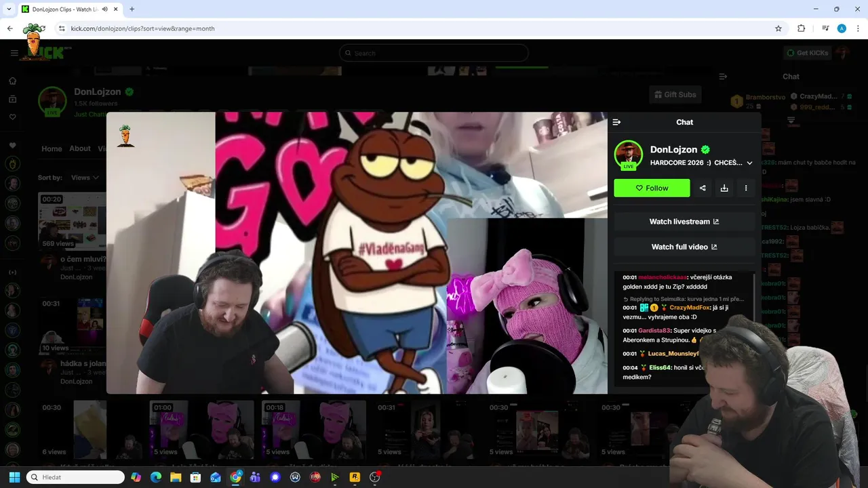Open Chrome media controls icon
This screenshot has height=488, width=868.
click(825, 28)
